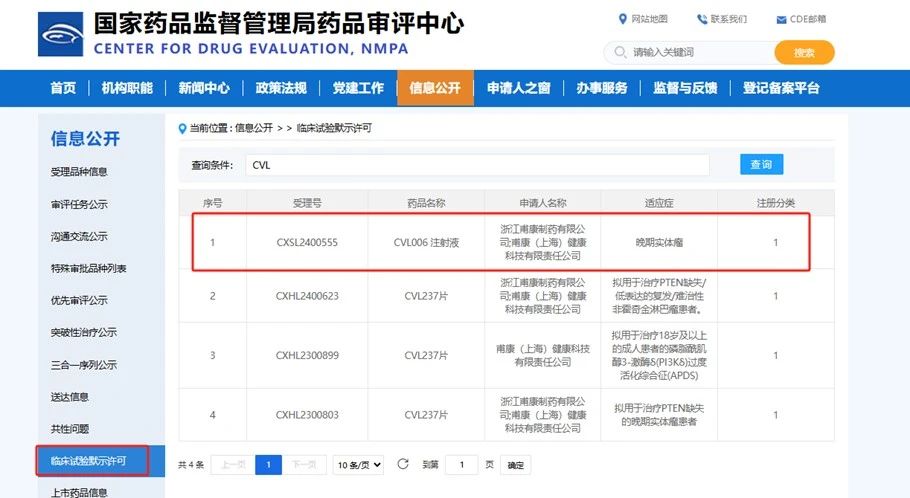Click the 网站地图 location pin icon
Screen dimensions: 910x498
[623, 19]
